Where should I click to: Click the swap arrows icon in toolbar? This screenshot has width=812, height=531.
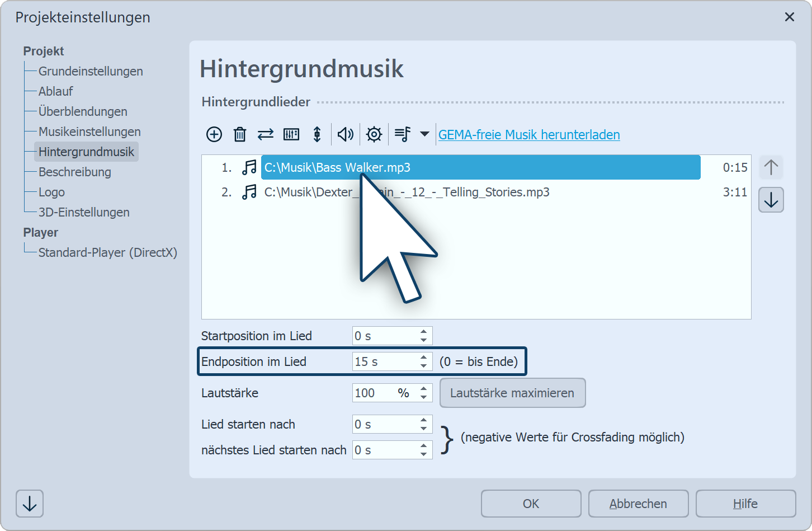[265, 134]
